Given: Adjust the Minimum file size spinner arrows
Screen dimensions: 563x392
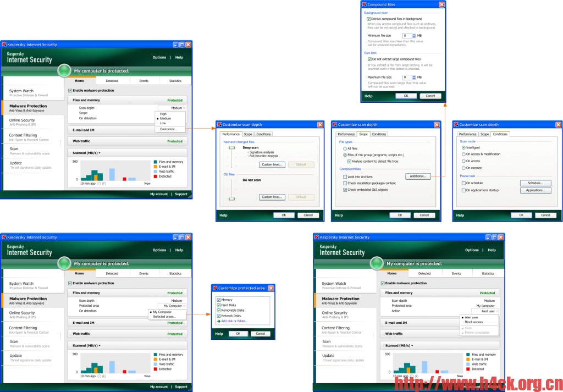Looking at the screenshot, I should (414, 36).
